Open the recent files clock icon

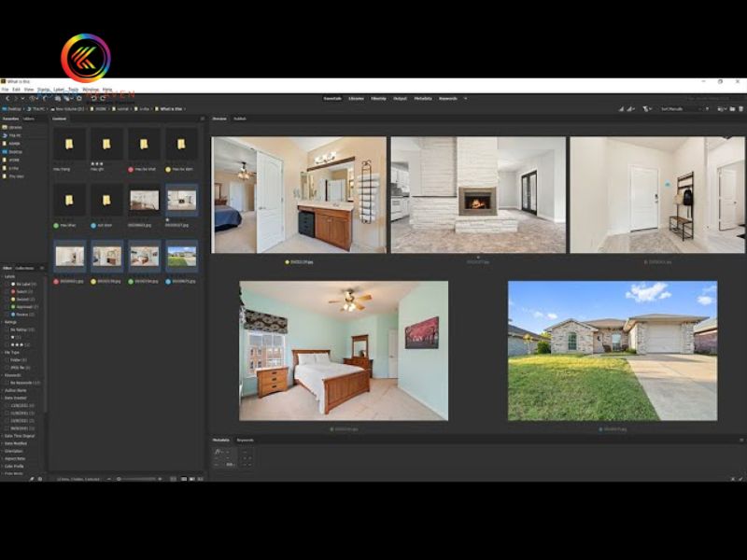click(33, 99)
